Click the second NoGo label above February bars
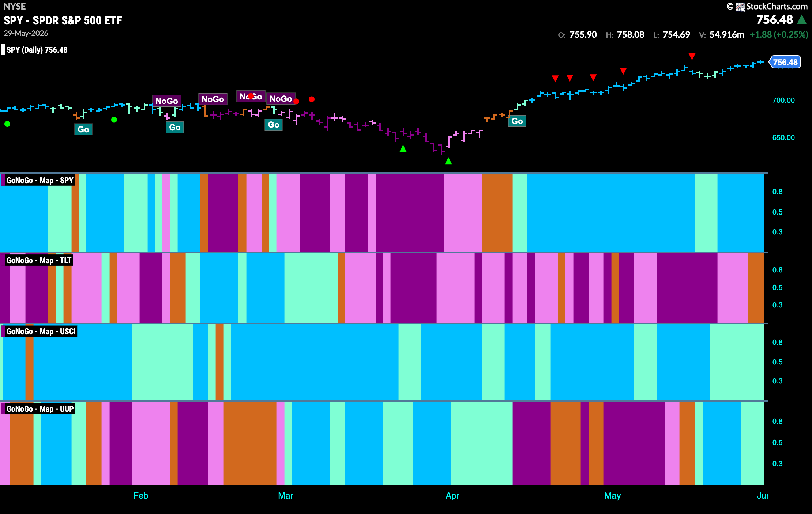Screen dimensions: 812x514 click(213, 99)
